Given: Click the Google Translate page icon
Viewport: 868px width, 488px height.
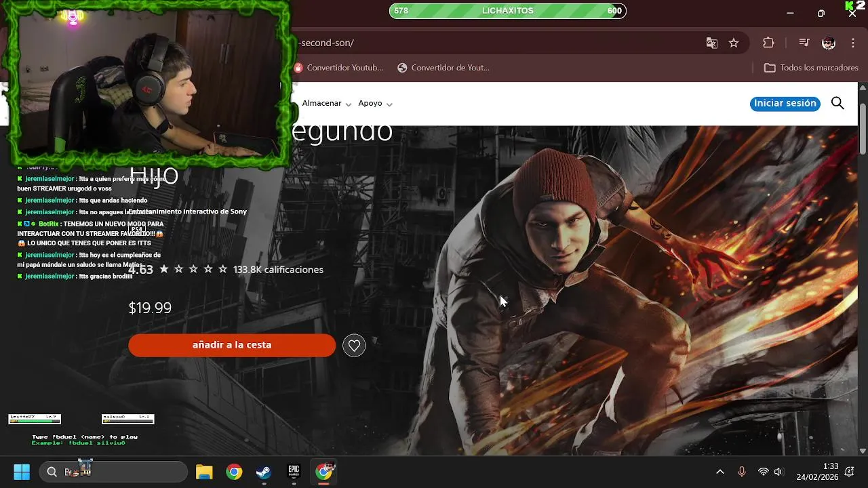Looking at the screenshot, I should 711,43.
